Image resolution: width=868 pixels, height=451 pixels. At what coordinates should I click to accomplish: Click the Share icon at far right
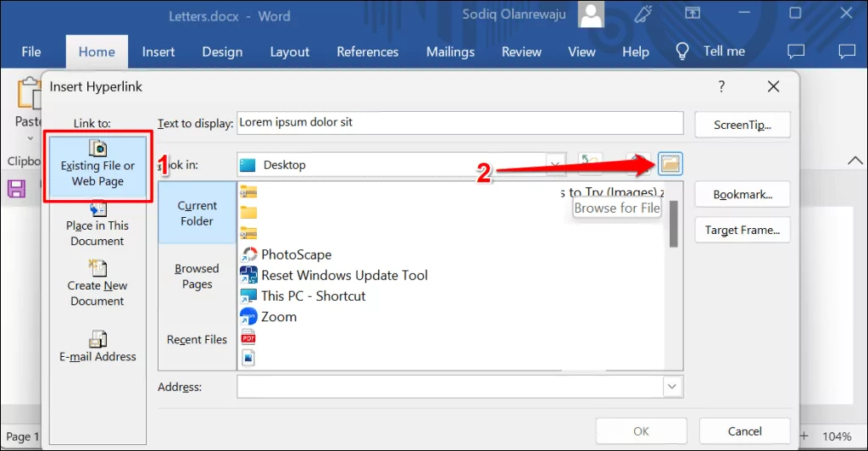847,52
